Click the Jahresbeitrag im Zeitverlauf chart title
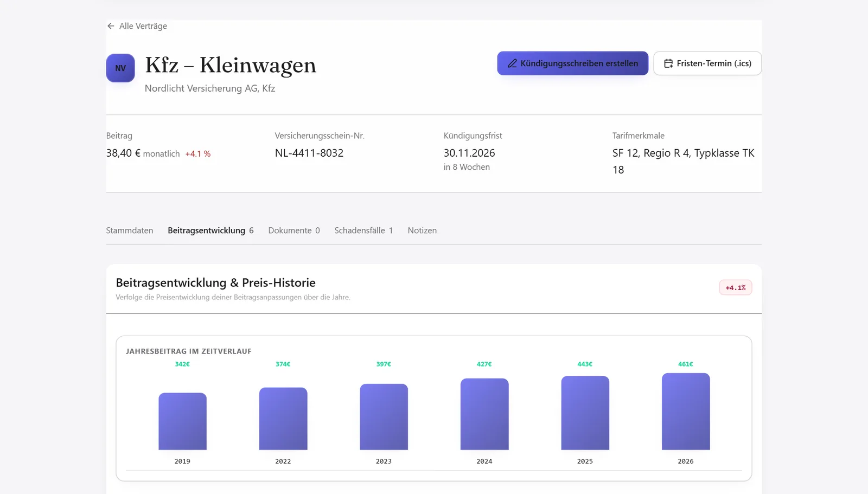Viewport: 868px width, 494px height. [189, 351]
